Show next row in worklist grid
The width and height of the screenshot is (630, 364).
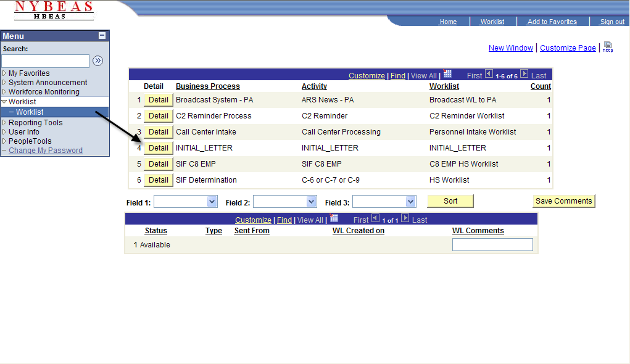tap(524, 73)
